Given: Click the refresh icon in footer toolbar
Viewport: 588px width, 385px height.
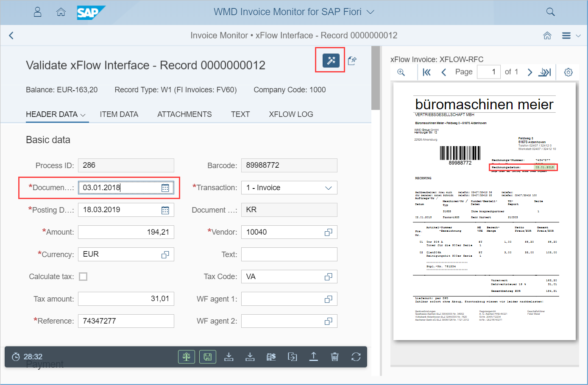Looking at the screenshot, I should click(x=356, y=357).
